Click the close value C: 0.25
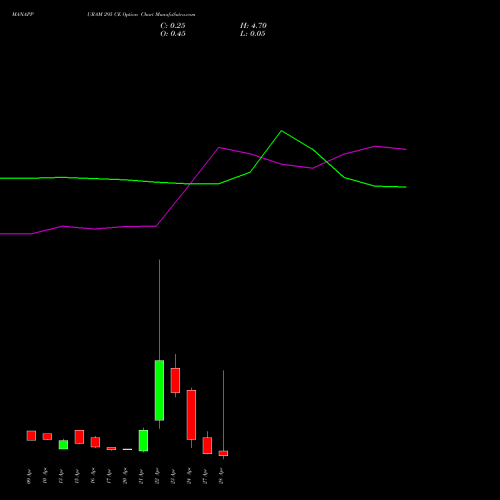500x500 pixels. pyautogui.click(x=173, y=26)
